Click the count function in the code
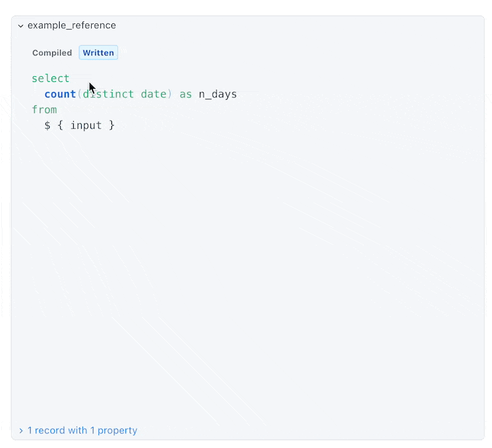 coord(60,94)
